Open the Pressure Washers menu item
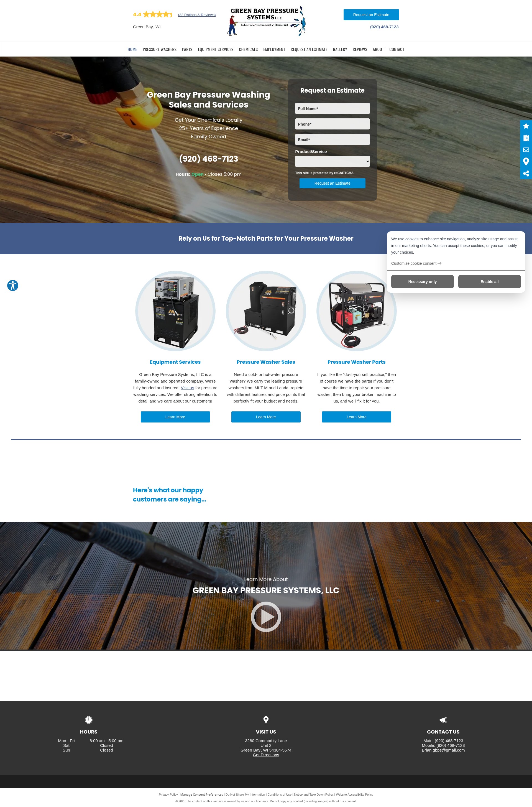This screenshot has height=807, width=532. (x=160, y=50)
